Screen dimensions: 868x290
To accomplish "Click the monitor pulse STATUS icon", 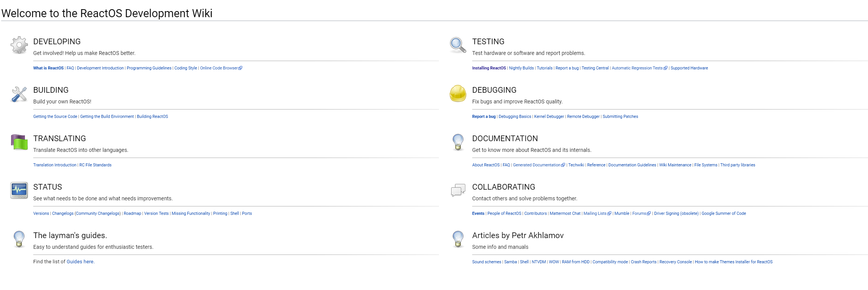I will pos(19,190).
